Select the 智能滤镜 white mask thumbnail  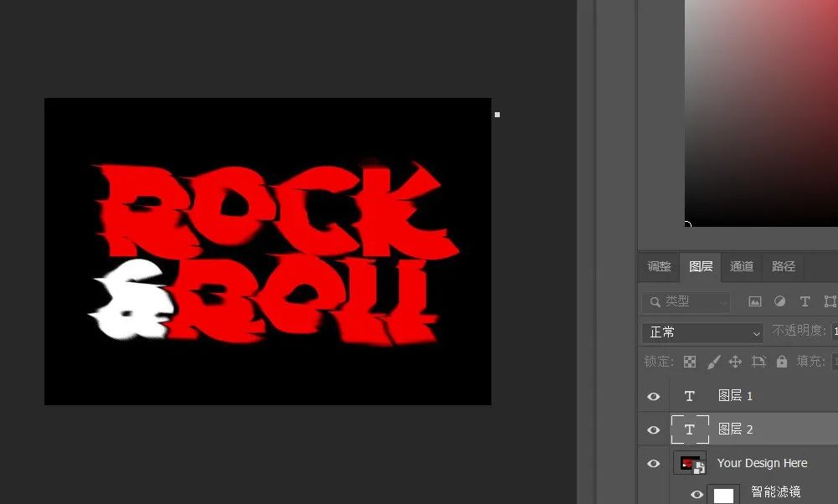[x=723, y=495]
